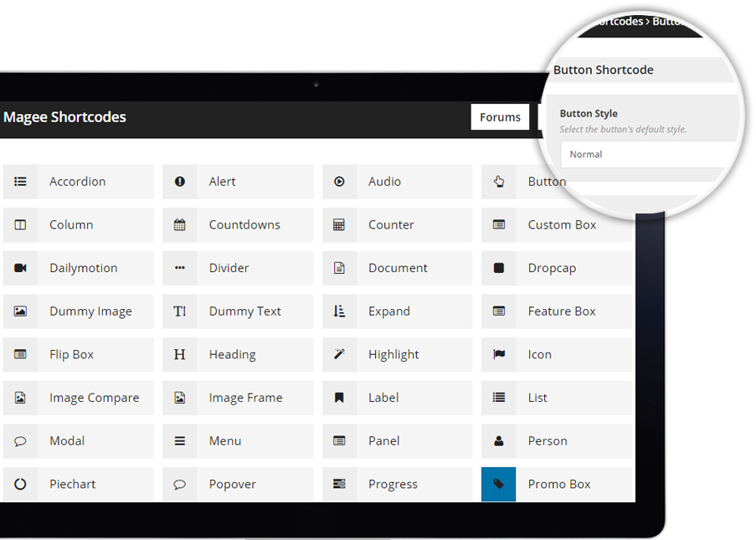Click the Button Style label
Image resolution: width=756 pixels, height=540 pixels.
(589, 113)
